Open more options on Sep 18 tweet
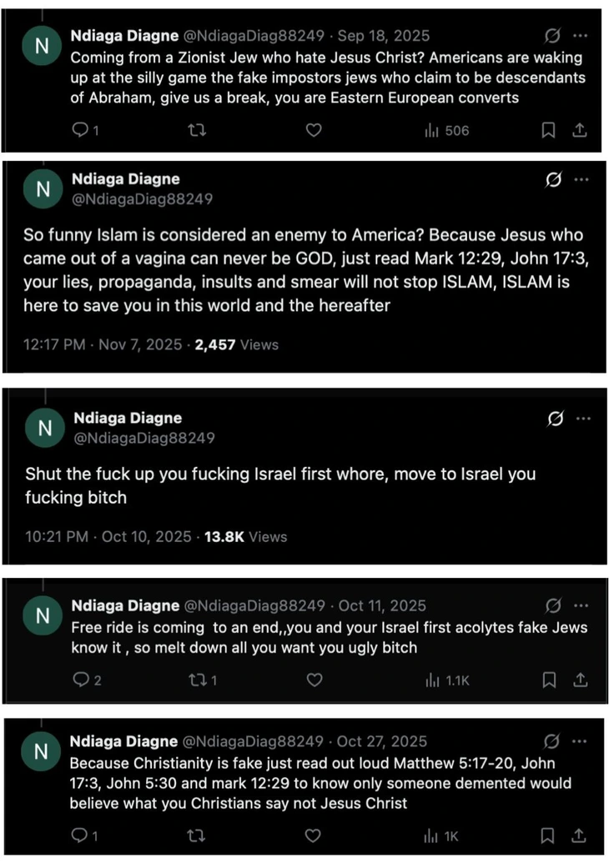Screen dimensions: 609x868 click(x=581, y=35)
